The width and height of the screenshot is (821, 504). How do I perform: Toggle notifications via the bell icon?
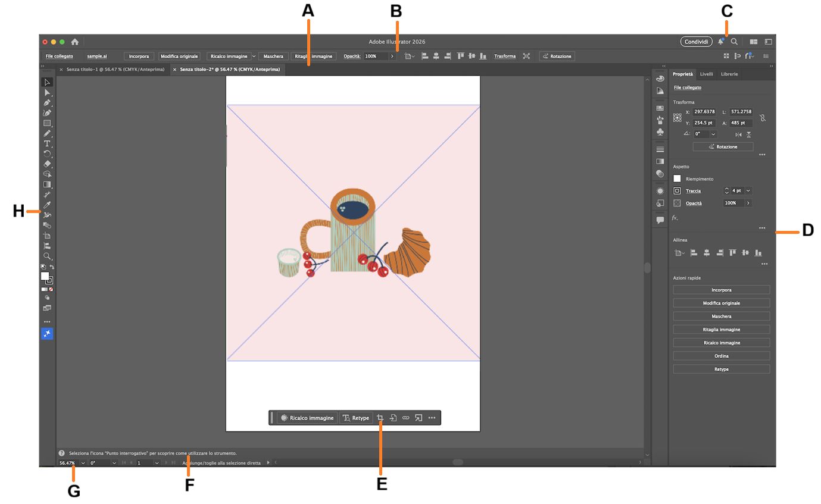(722, 42)
